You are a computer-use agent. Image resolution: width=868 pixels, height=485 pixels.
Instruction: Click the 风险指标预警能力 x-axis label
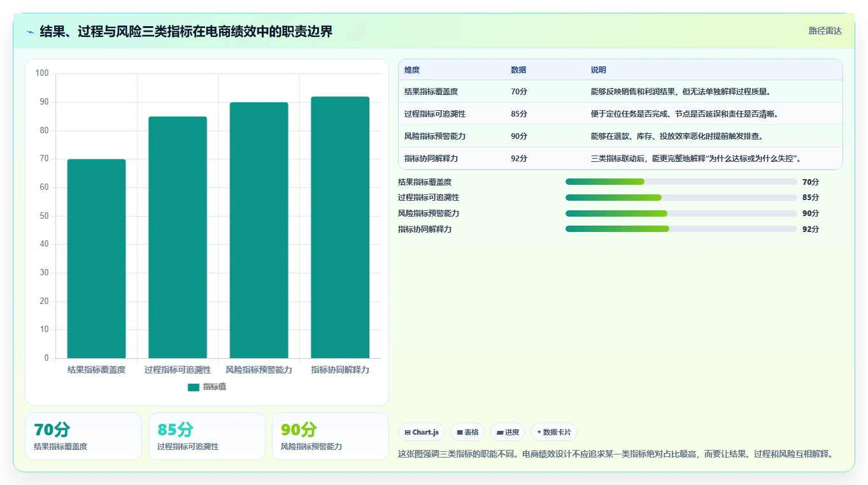click(259, 370)
